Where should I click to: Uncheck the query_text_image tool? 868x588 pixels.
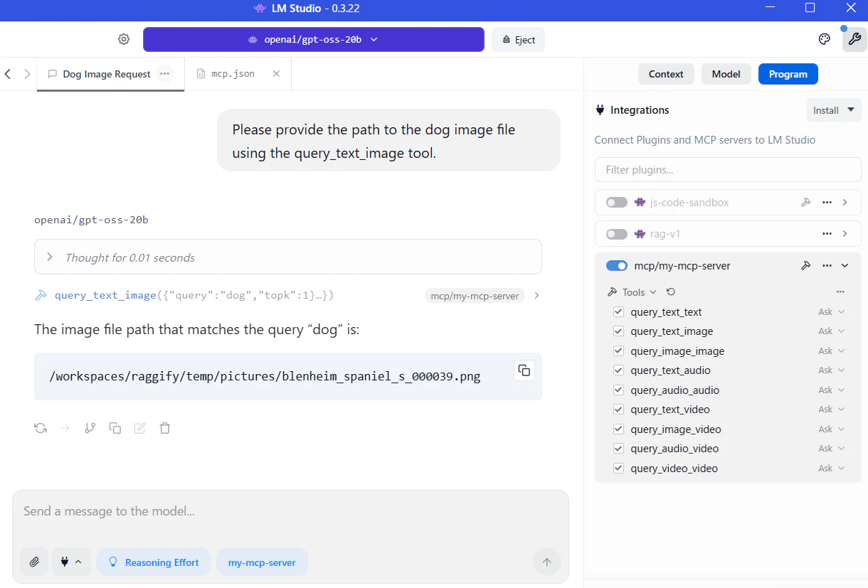click(x=618, y=331)
